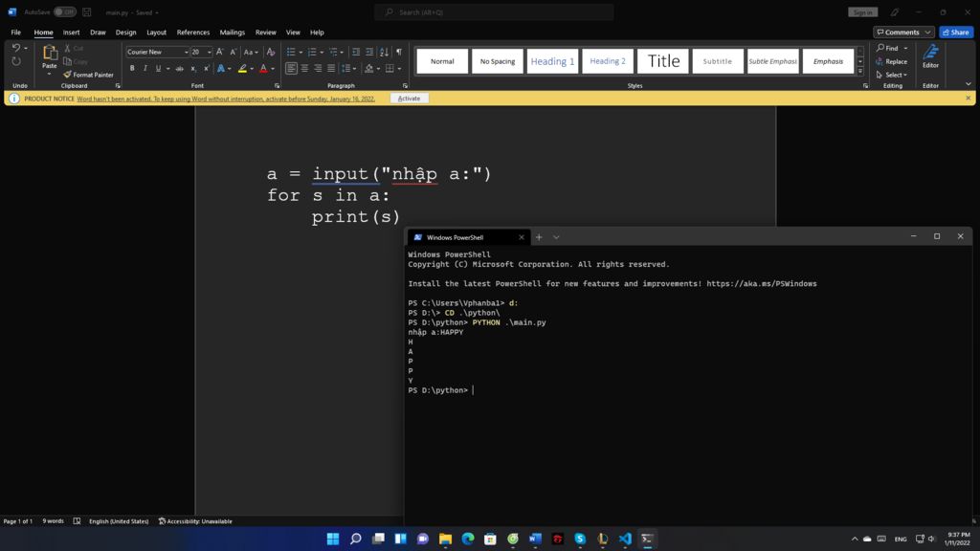Toggle AutoSave switch
The width and height of the screenshot is (980, 551).
tap(64, 11)
